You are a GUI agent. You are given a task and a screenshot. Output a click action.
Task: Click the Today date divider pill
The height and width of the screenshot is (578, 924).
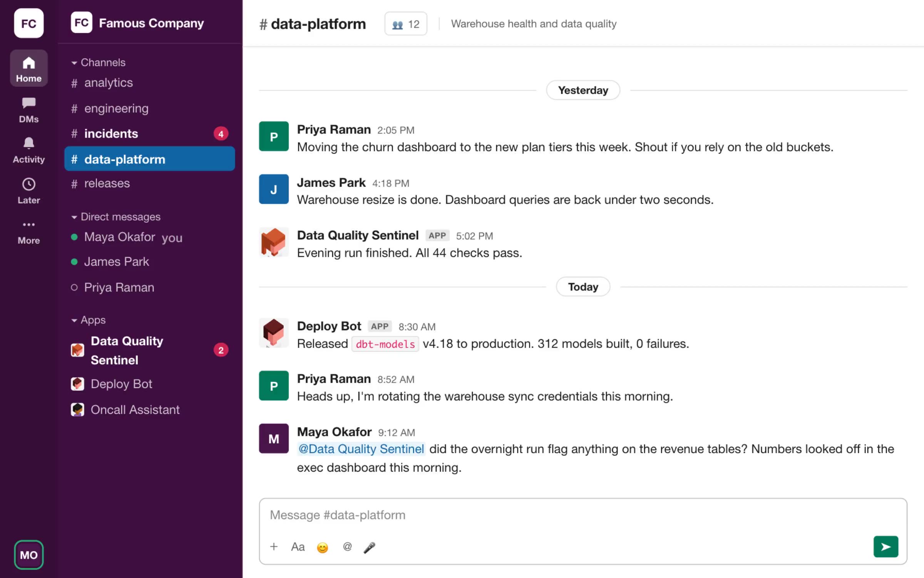coord(583,287)
